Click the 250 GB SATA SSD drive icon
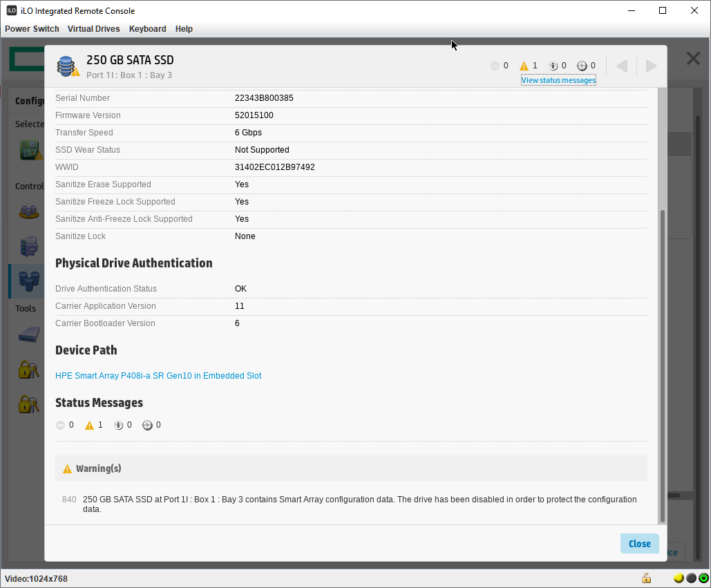This screenshot has width=711, height=588. [67, 66]
